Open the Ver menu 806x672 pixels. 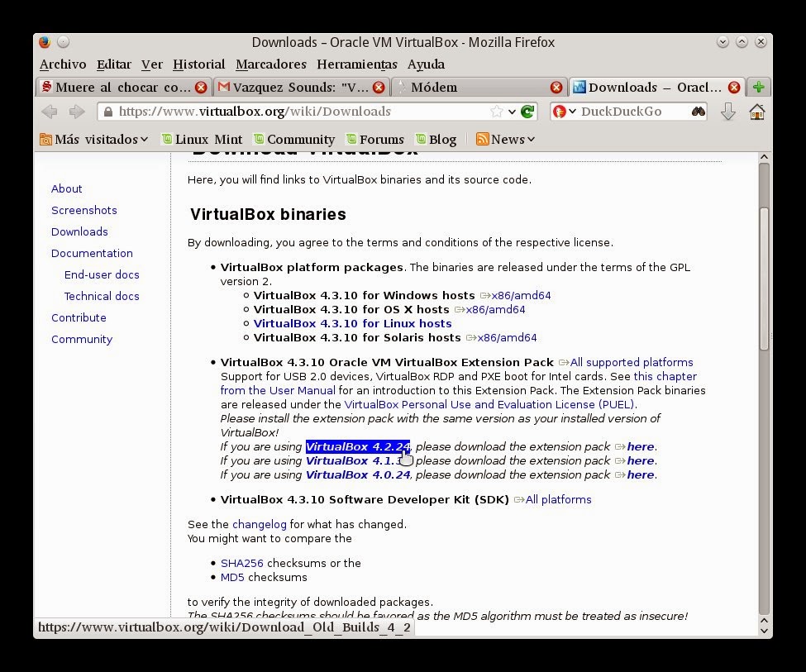pos(151,64)
